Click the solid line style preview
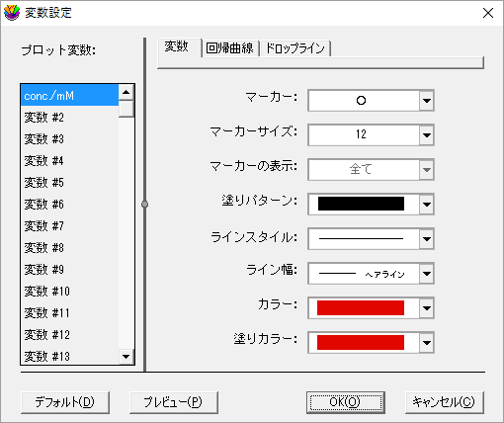 coord(361,238)
